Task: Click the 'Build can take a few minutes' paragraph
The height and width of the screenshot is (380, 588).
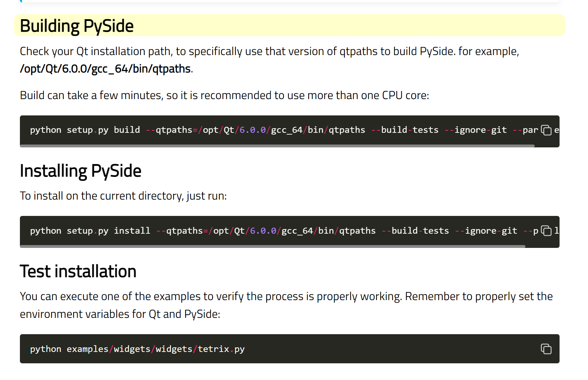Action: 224,96
